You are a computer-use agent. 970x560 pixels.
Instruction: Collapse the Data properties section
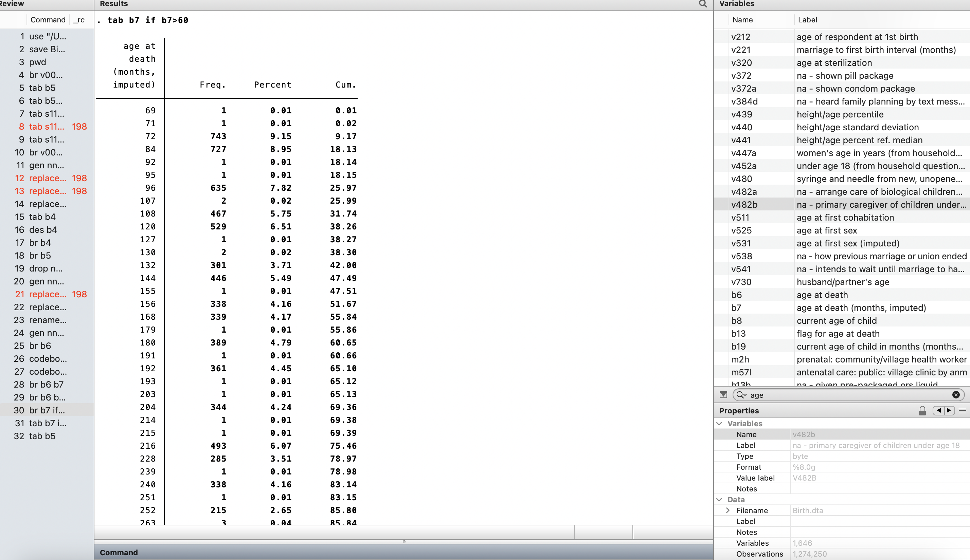tap(719, 500)
